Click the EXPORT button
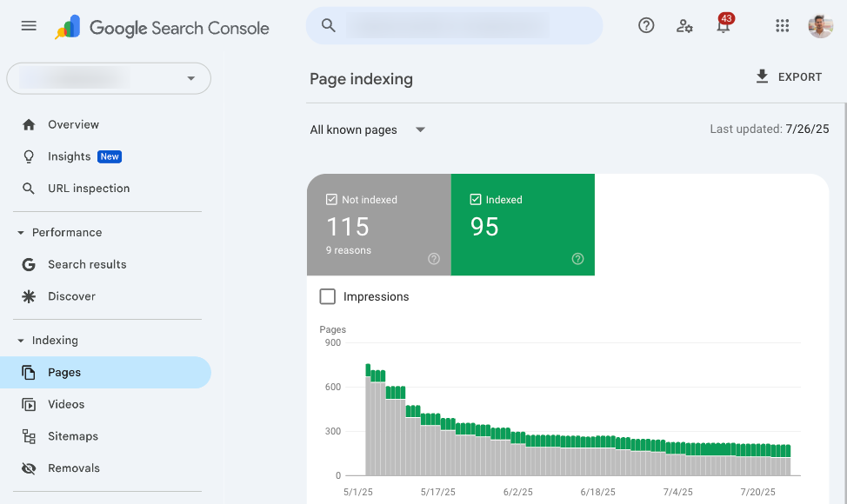This screenshot has width=847, height=504. (x=788, y=76)
